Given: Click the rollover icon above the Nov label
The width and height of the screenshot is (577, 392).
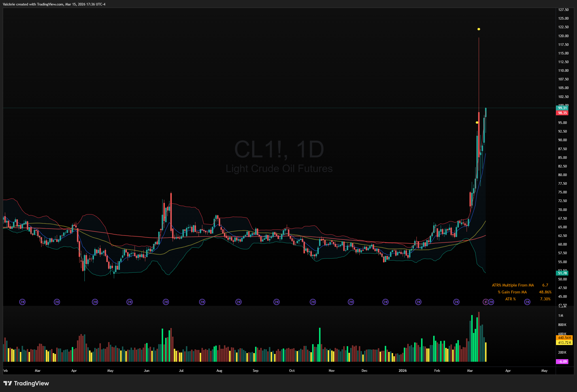Looking at the screenshot, I should [x=313, y=302].
